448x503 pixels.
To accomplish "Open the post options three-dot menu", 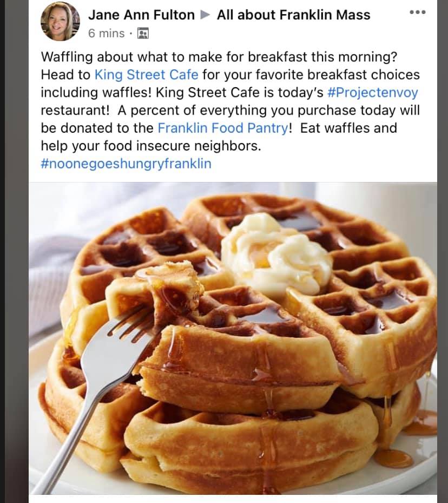I will [x=417, y=12].
